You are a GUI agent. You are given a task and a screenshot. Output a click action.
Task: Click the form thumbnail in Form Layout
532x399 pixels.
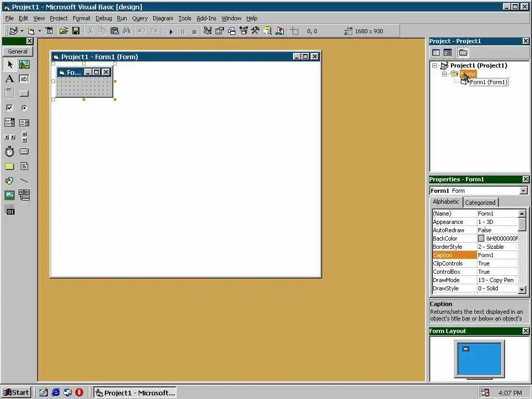coord(466,349)
